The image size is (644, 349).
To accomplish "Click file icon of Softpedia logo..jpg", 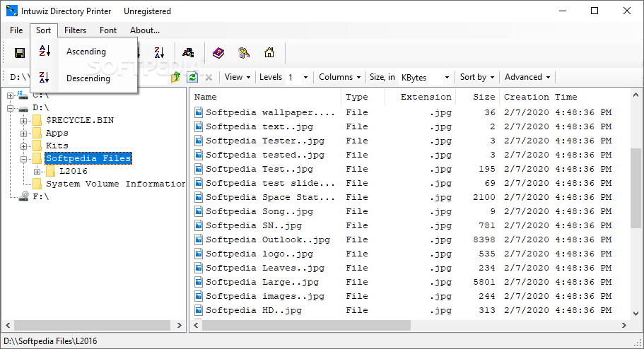I will click(x=199, y=254).
